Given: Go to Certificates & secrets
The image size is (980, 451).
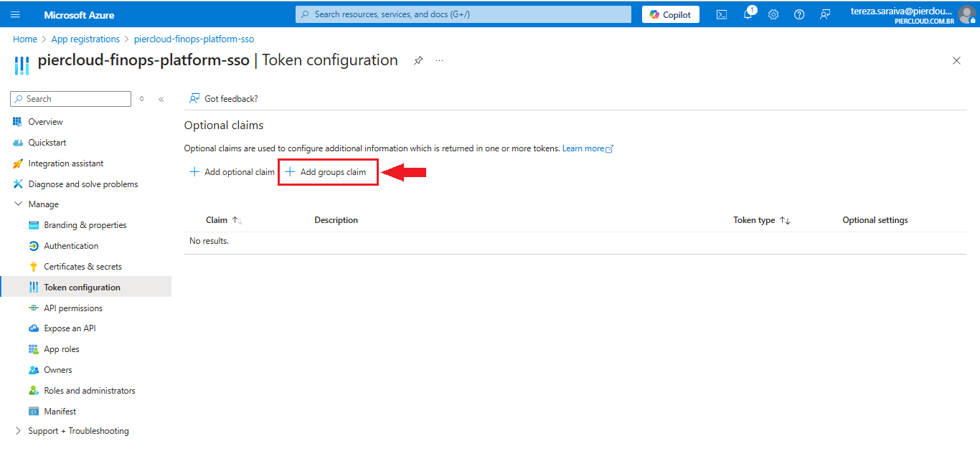Looking at the screenshot, I should pyautogui.click(x=83, y=267).
